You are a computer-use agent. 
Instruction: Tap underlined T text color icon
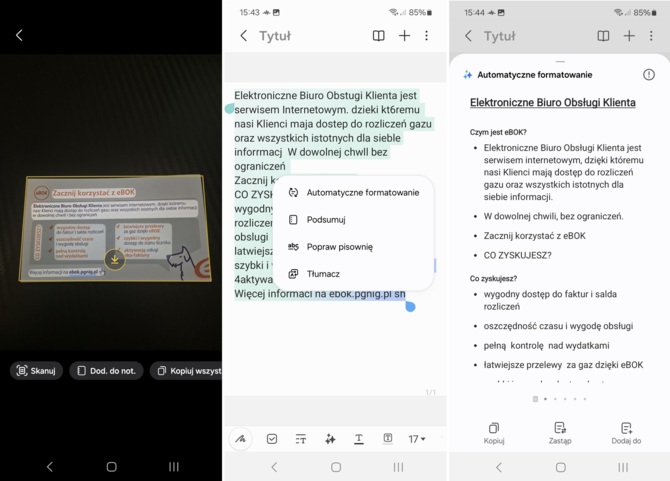[x=359, y=439]
